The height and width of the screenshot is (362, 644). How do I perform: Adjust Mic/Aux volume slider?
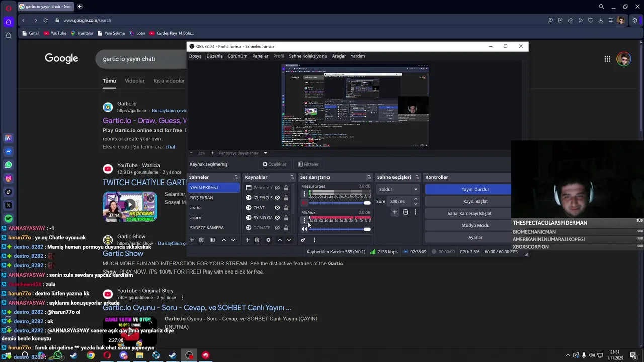pyautogui.click(x=340, y=229)
